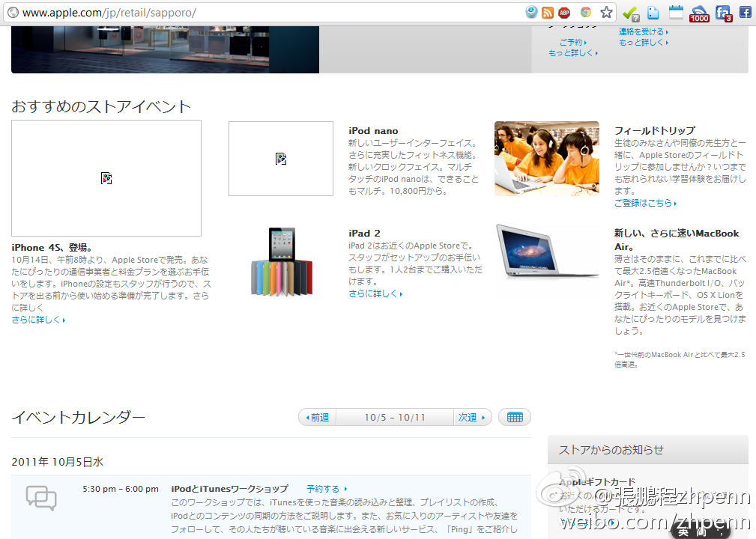Click the 'fa' extension icon with badge 3
Viewport: 756px width, 539px height.
[x=724, y=13]
